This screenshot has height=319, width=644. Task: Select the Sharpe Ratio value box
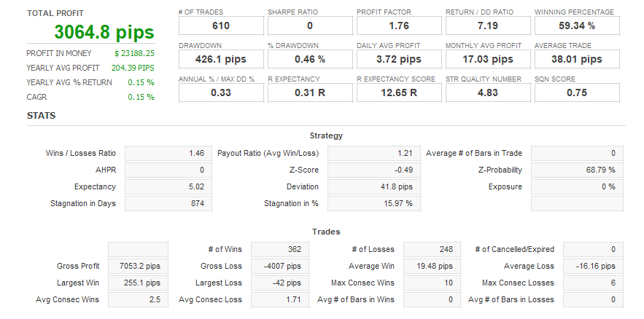pos(310,26)
